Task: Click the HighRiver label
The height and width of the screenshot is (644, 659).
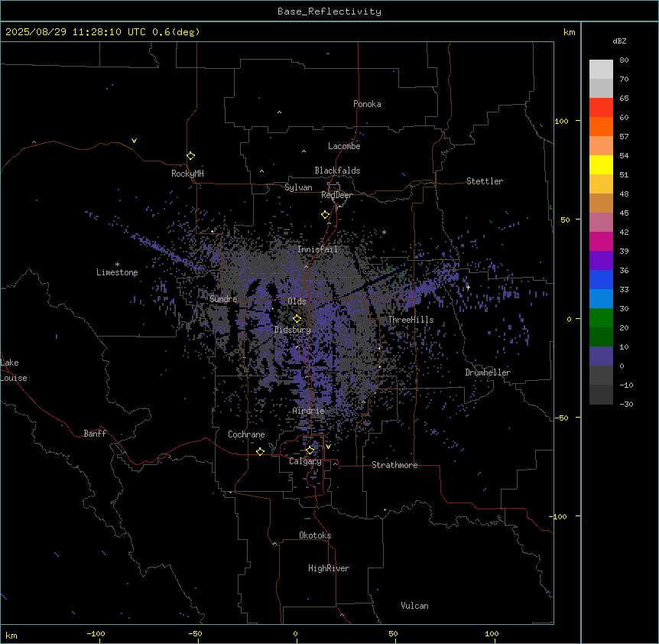Action: pos(329,568)
